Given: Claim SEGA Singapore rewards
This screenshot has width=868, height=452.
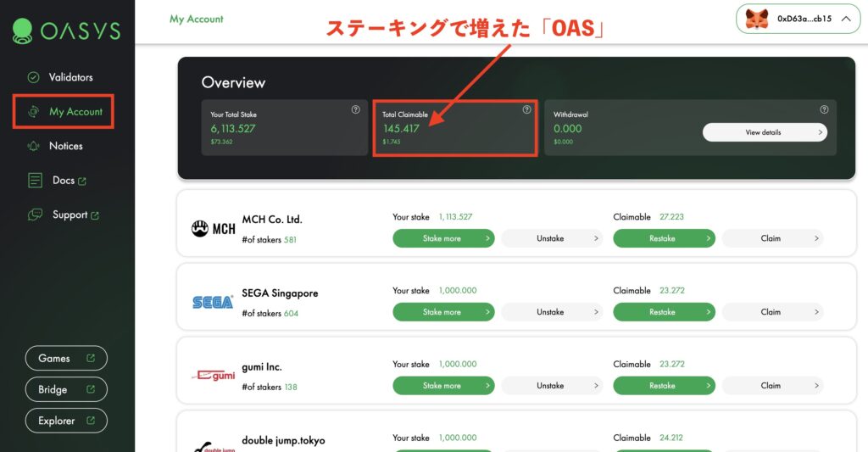Looking at the screenshot, I should point(772,312).
